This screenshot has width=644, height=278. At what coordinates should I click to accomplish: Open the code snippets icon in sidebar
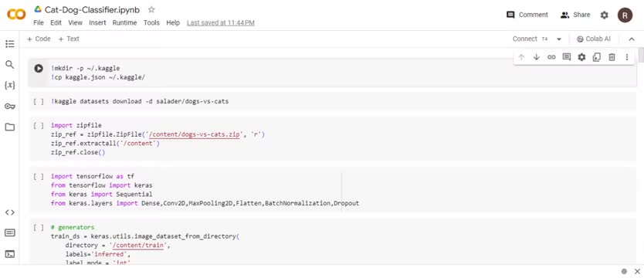[x=10, y=212]
